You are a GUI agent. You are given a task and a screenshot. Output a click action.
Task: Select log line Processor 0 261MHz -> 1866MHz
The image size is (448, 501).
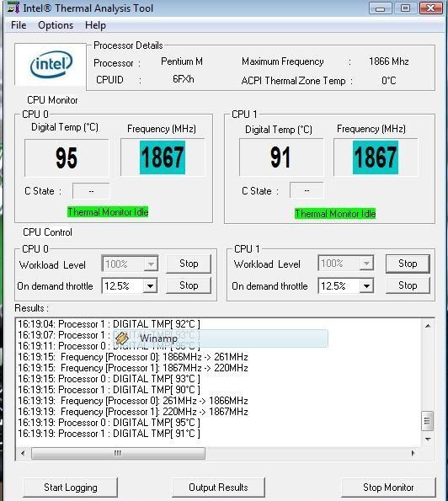pos(133,401)
